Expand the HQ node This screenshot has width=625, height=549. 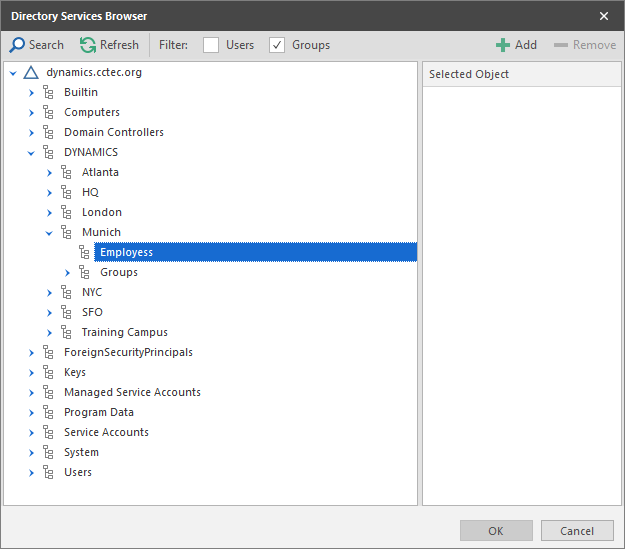tap(49, 193)
